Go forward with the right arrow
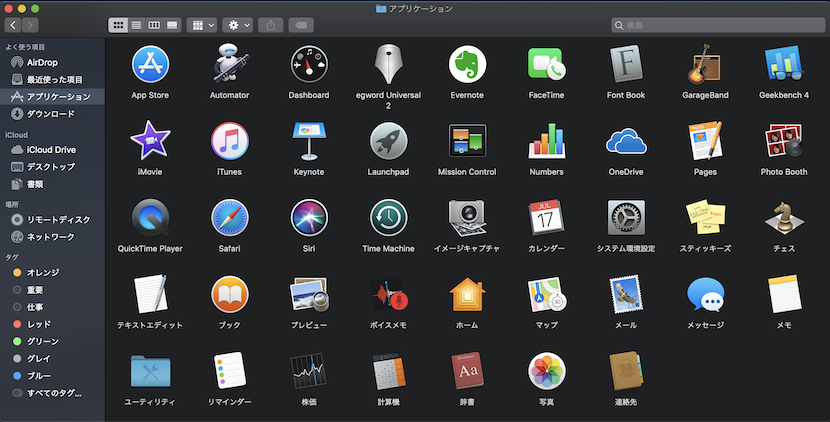The height and width of the screenshot is (422, 830). pyautogui.click(x=30, y=25)
